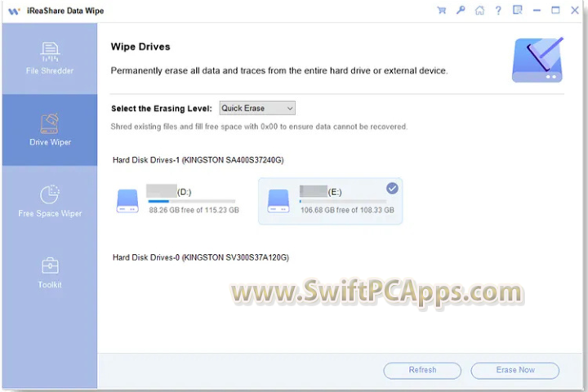
Task: Click '106.68 GB free of 108.33 GB'
Action: pos(347,210)
